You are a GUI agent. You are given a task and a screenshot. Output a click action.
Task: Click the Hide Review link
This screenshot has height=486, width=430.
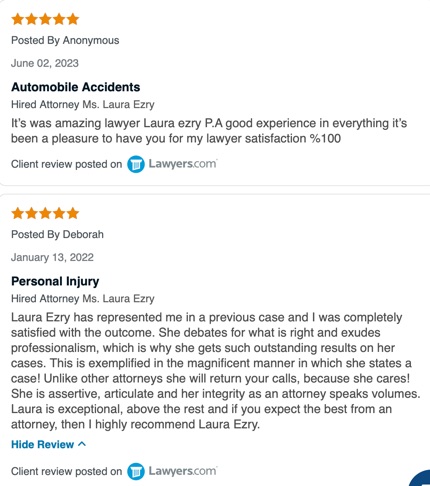click(x=49, y=444)
